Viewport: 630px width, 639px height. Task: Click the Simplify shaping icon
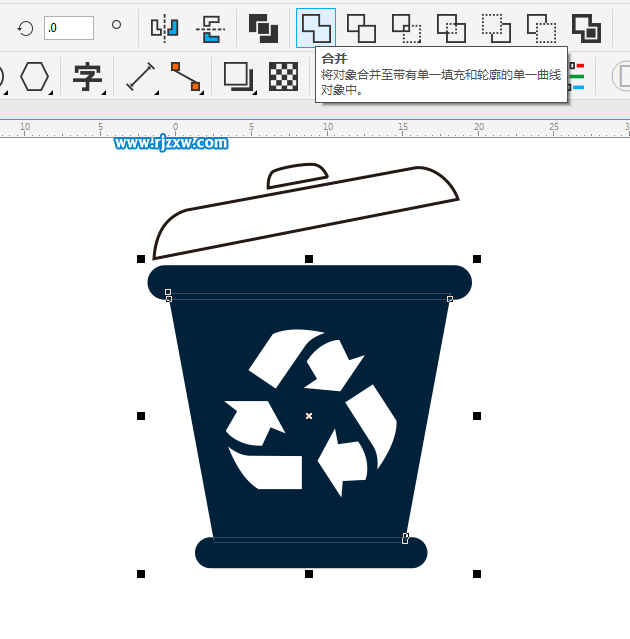[x=451, y=27]
